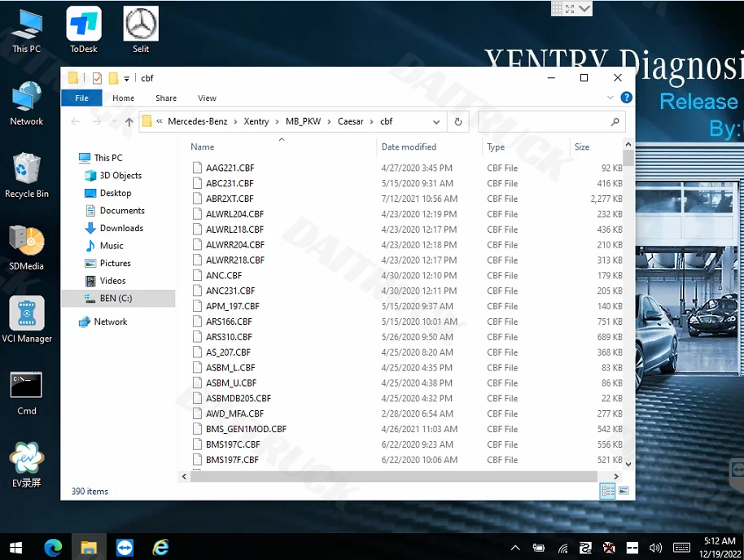This screenshot has width=744, height=560.
Task: Select Network in the navigation pane
Action: (111, 322)
